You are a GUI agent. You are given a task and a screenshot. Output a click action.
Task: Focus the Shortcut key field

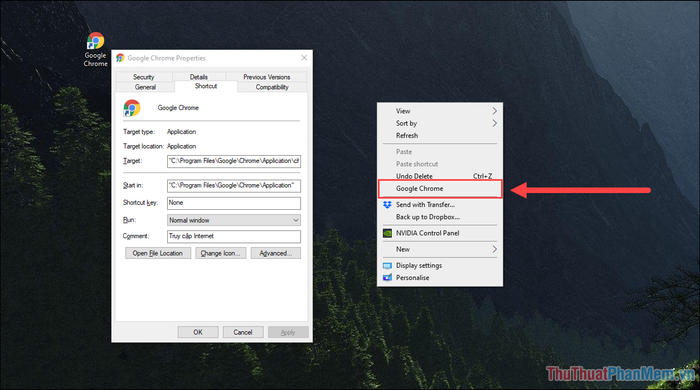[234, 203]
